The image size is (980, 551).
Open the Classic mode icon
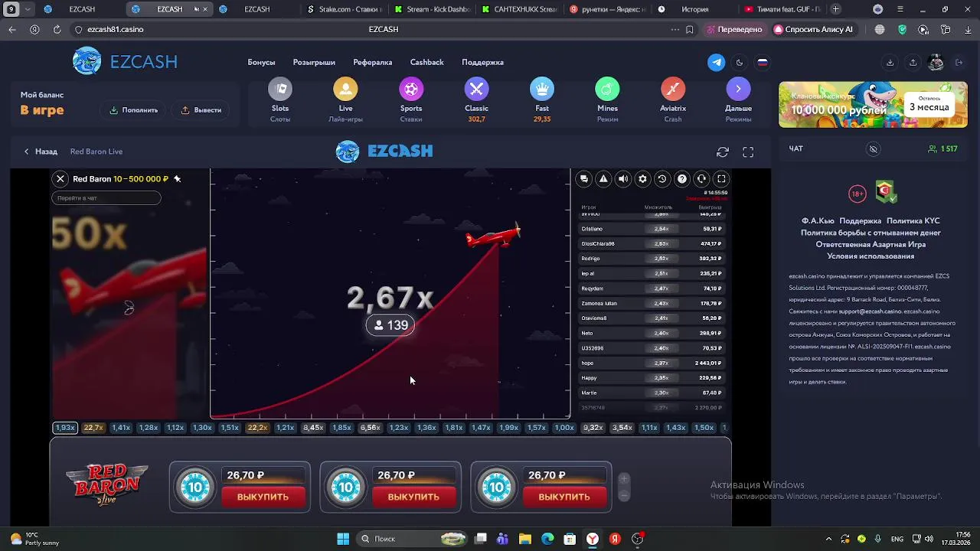coord(476,90)
